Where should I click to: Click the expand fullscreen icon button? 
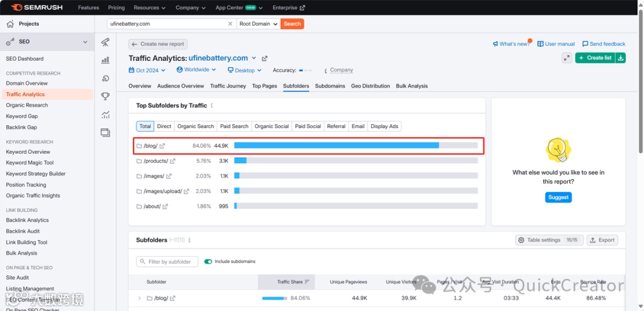click(x=567, y=58)
